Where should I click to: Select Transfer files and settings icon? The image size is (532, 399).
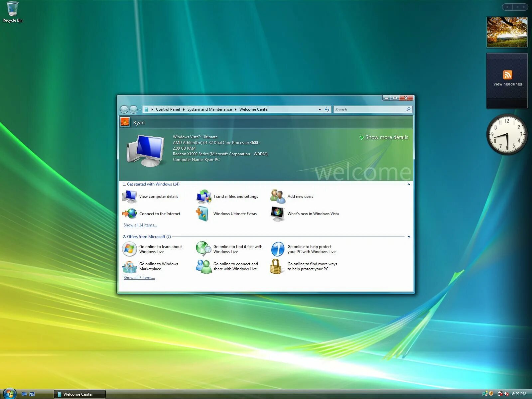pos(203,197)
